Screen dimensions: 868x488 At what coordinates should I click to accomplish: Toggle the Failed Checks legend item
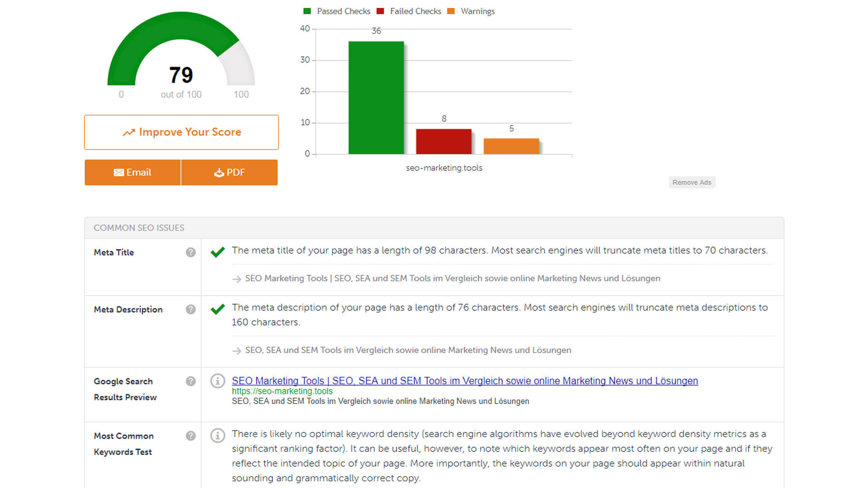[x=410, y=11]
